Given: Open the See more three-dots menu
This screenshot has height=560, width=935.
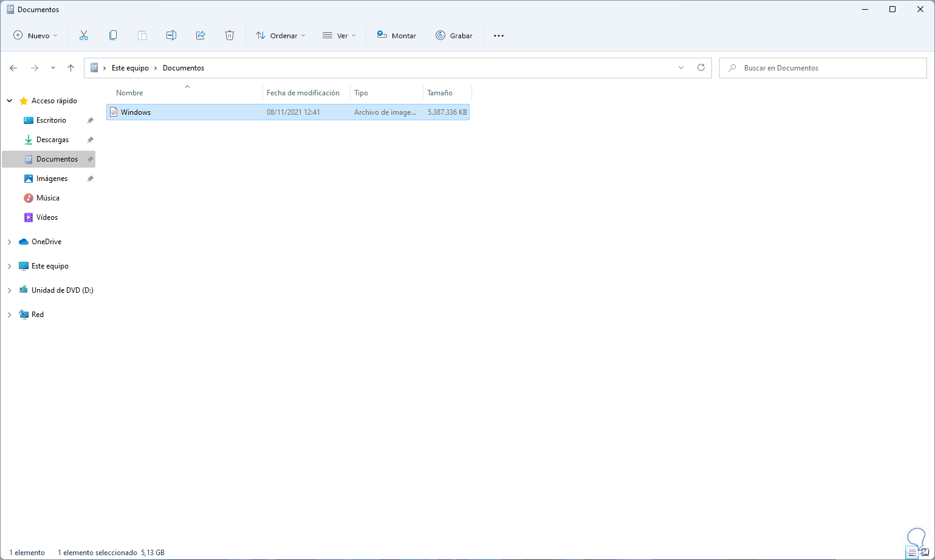Looking at the screenshot, I should (499, 36).
